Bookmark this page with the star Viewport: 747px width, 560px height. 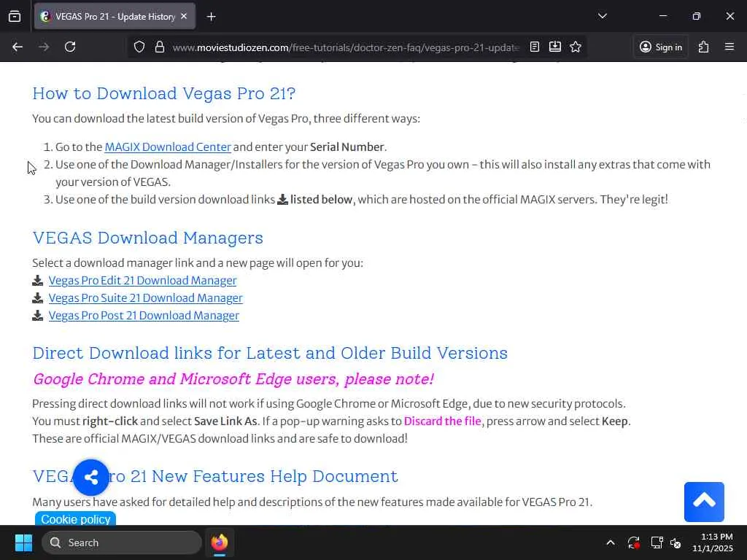pos(576,47)
